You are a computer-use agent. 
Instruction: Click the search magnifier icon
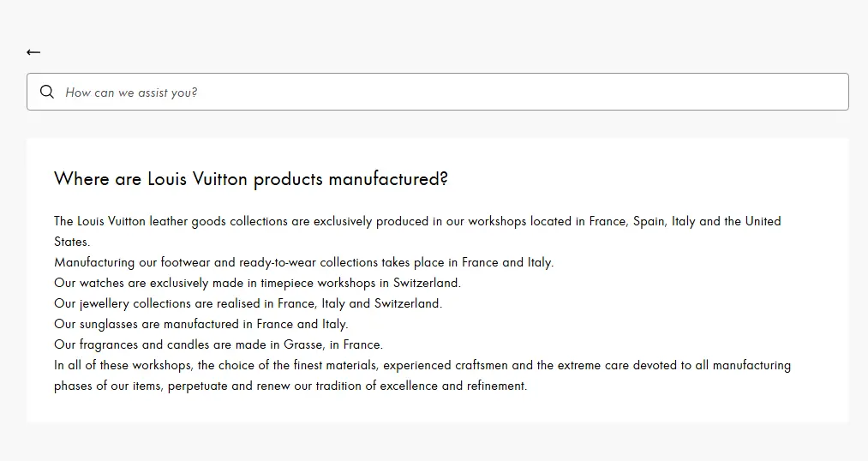47,92
